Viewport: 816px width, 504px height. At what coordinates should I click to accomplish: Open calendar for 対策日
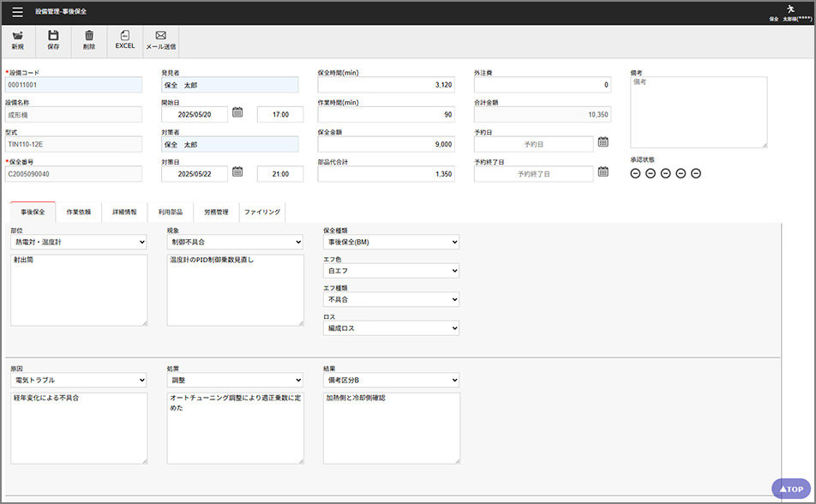pos(237,171)
